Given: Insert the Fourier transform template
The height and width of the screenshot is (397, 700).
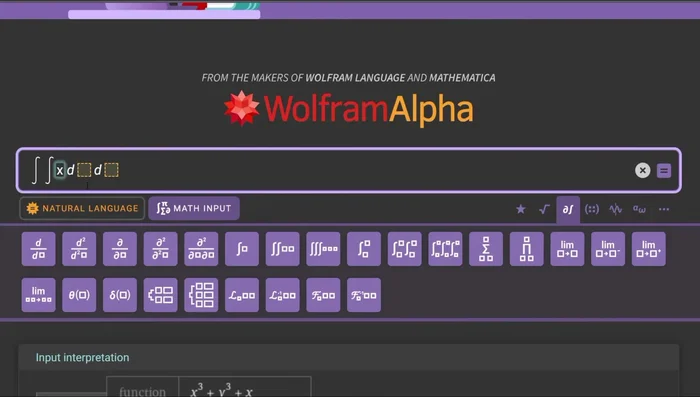Looking at the screenshot, I should click(323, 295).
